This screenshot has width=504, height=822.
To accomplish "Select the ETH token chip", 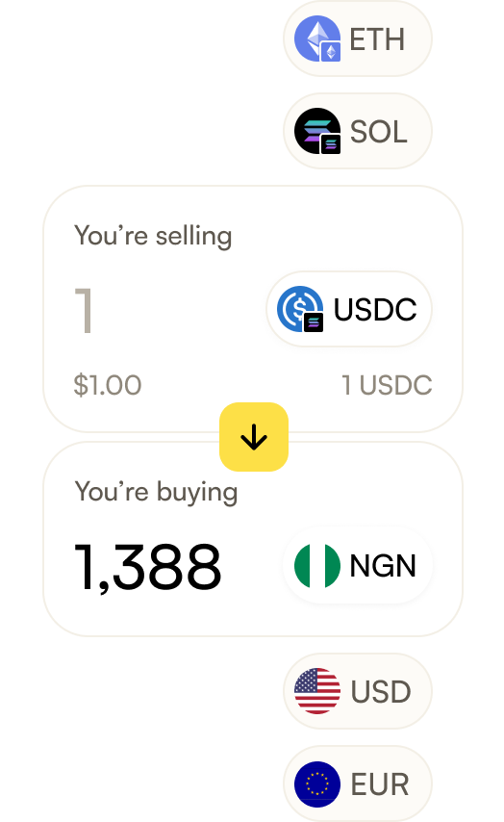I will (x=358, y=39).
